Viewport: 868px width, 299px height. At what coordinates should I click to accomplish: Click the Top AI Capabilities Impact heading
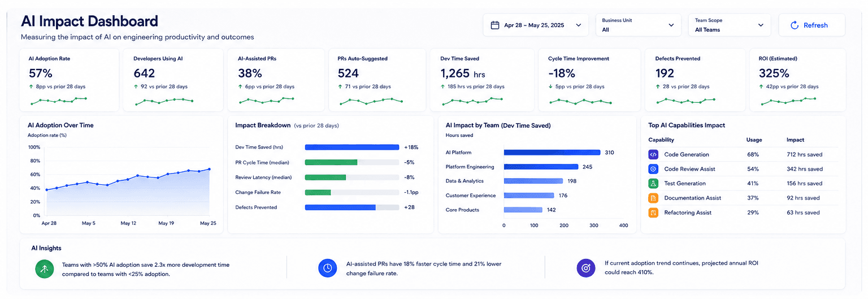(687, 125)
